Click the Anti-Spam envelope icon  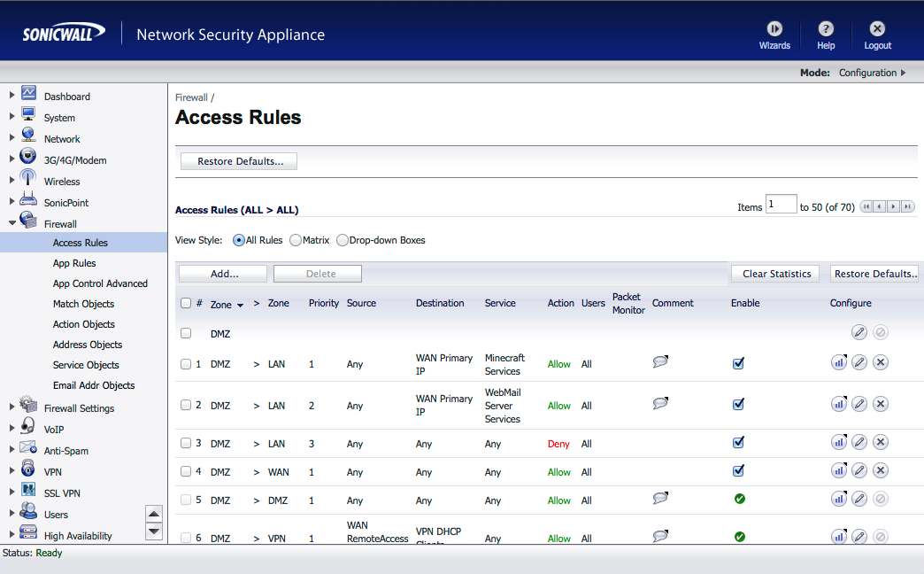(x=28, y=447)
